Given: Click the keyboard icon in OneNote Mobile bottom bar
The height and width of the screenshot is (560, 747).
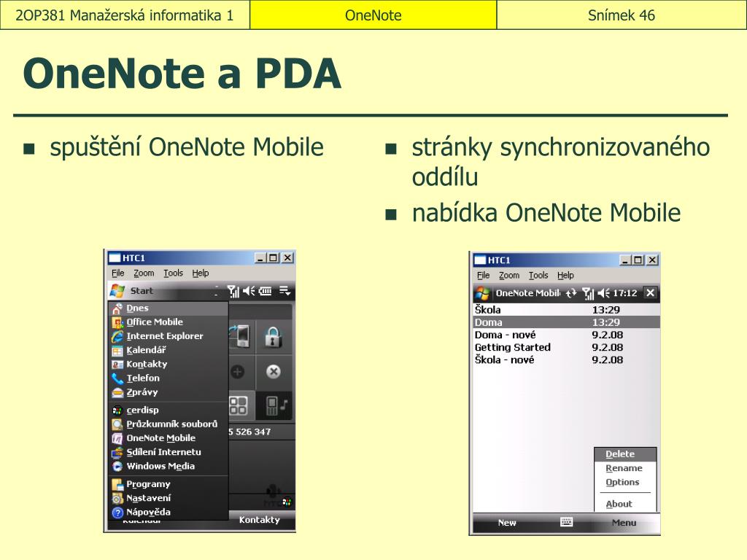Looking at the screenshot, I should (566, 522).
